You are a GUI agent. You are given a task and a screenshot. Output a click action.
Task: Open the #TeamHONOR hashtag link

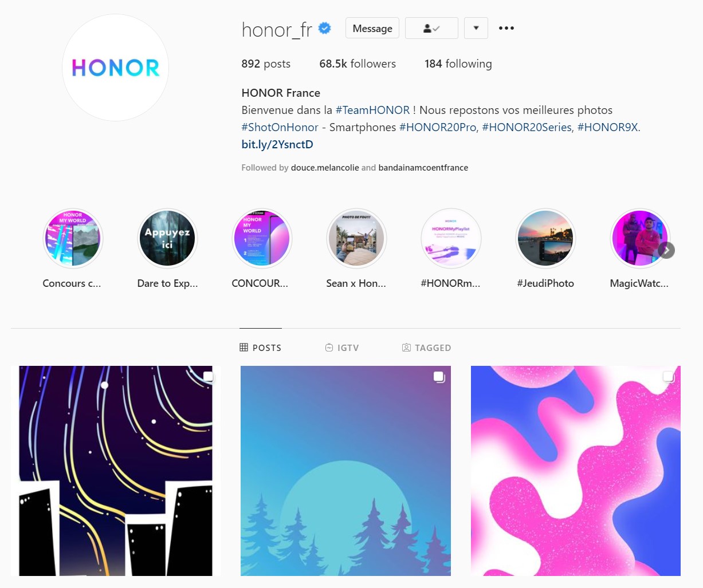pos(372,110)
